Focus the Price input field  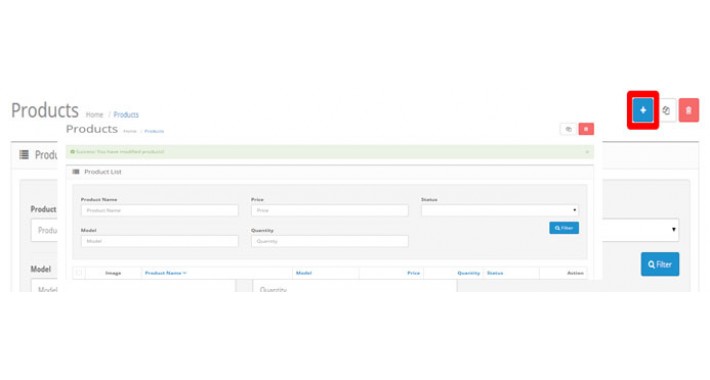(330, 210)
